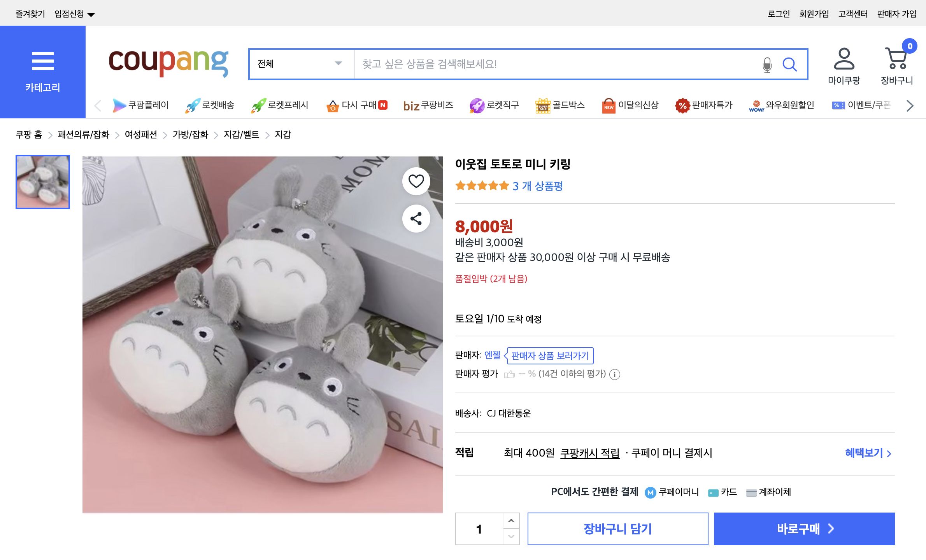Click the thumbs-up seller rating icon
Image resolution: width=926 pixels, height=560 pixels.
(509, 374)
